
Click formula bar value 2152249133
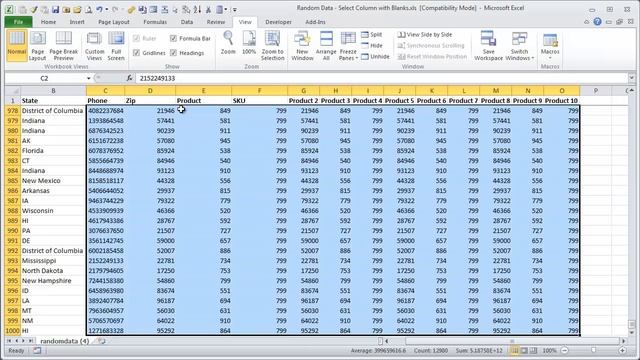coord(157,78)
